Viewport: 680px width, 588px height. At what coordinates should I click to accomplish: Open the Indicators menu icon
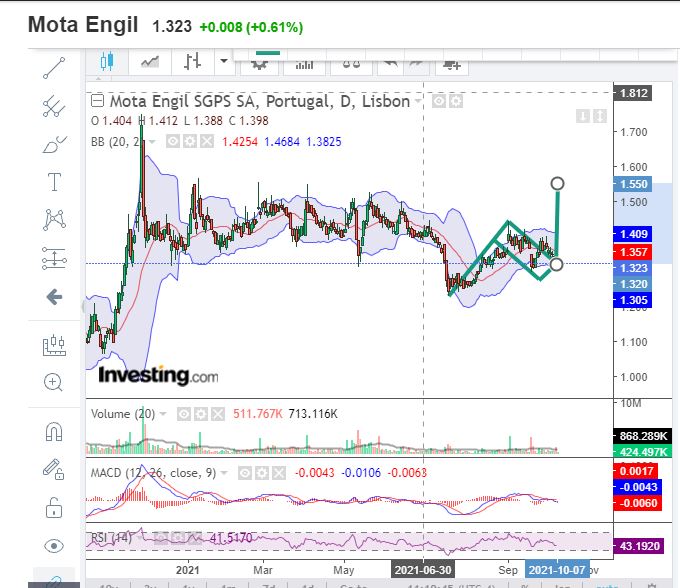[x=304, y=65]
